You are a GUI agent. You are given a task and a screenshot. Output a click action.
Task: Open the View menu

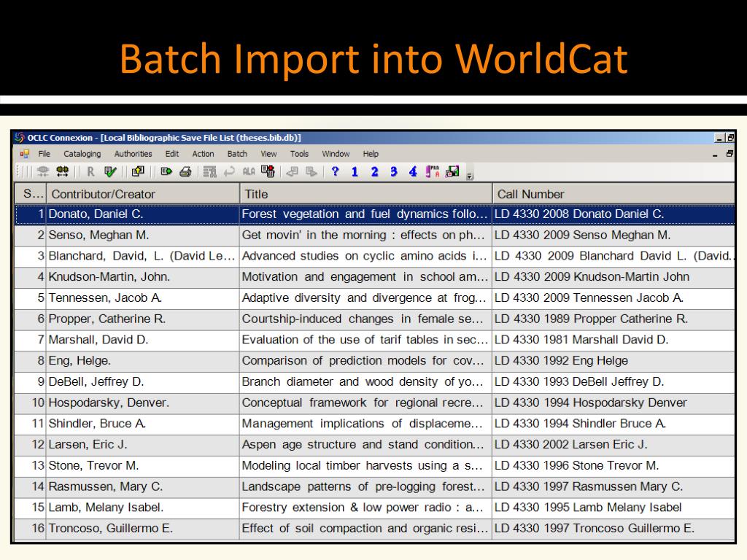pyautogui.click(x=268, y=154)
